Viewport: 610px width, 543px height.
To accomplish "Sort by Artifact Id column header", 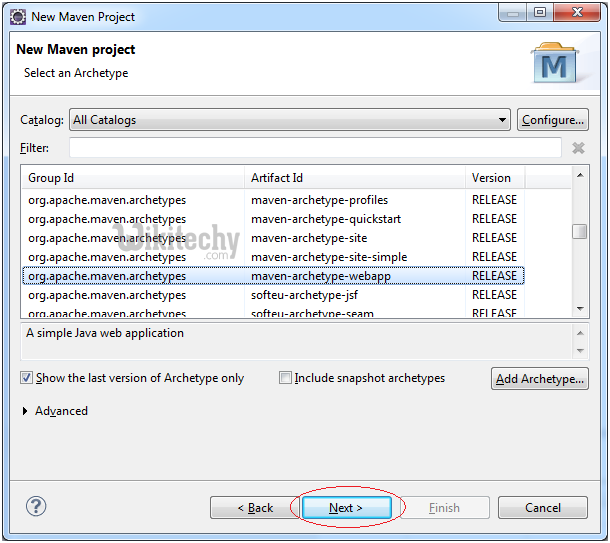I will (x=356, y=178).
